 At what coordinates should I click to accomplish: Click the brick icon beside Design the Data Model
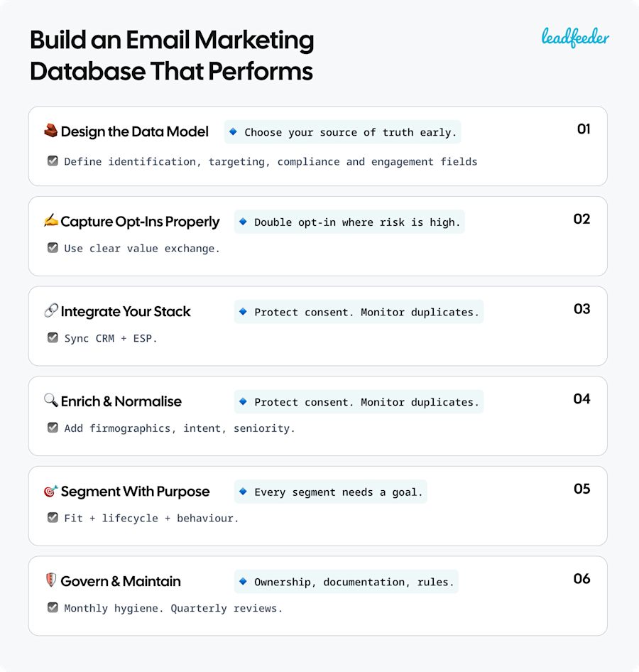(50, 131)
